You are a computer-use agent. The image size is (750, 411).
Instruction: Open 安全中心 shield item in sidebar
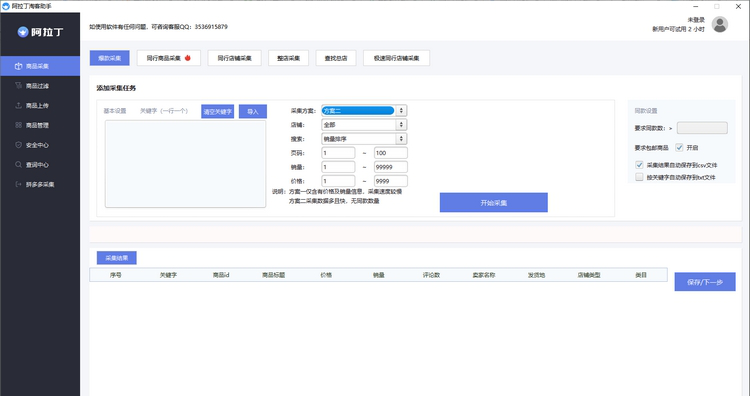pos(40,145)
